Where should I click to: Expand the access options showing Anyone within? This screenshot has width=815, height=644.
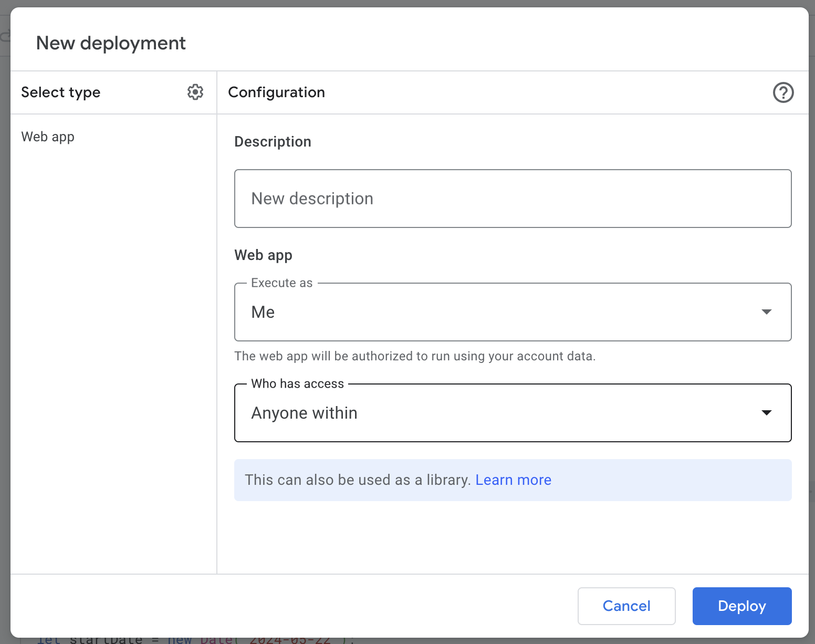513,413
